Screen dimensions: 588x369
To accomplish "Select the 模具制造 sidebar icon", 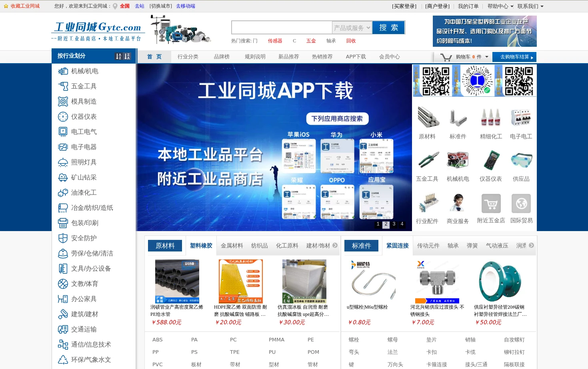I will [x=63, y=102].
